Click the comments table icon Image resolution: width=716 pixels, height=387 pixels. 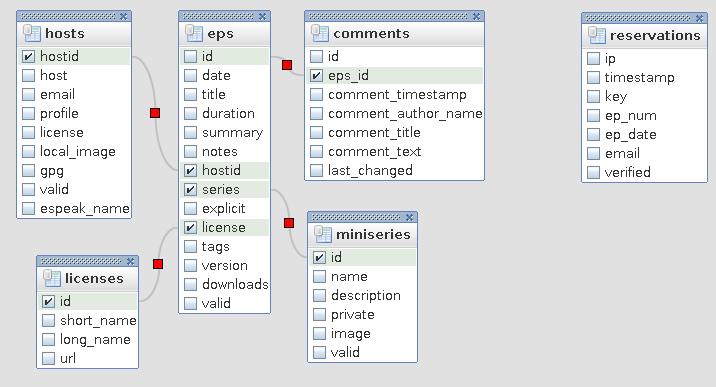[x=320, y=33]
